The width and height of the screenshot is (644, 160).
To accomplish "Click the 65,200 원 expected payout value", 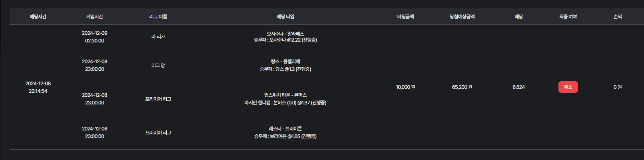I will coord(462,87).
